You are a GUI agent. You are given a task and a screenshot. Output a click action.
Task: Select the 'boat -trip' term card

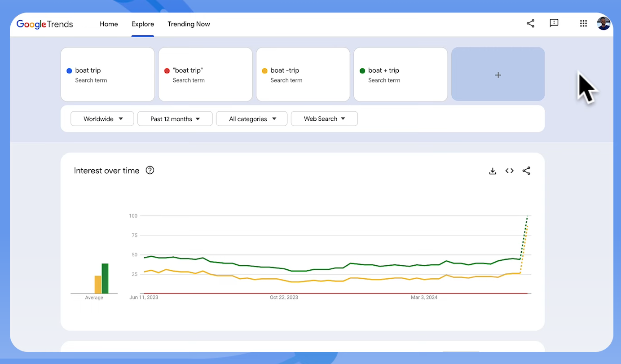coord(303,75)
